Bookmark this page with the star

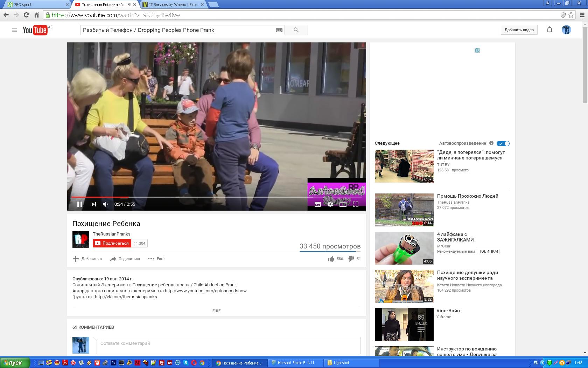click(571, 15)
